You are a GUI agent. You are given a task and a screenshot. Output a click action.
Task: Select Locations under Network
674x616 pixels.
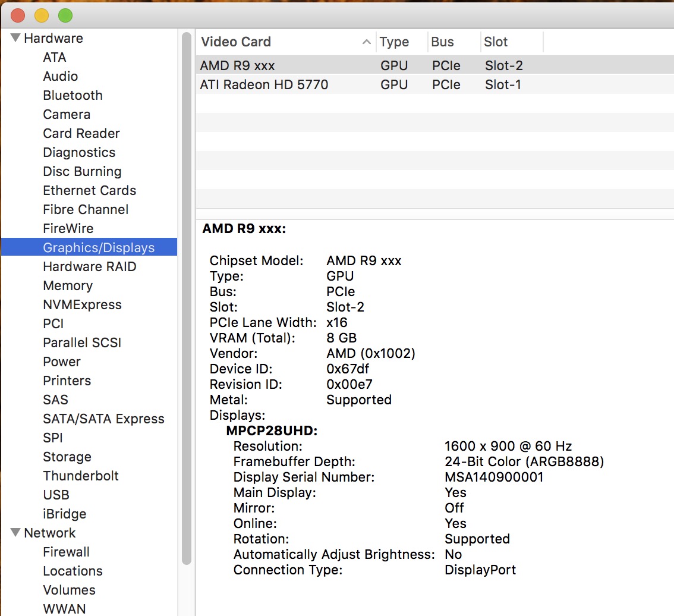[x=73, y=571]
